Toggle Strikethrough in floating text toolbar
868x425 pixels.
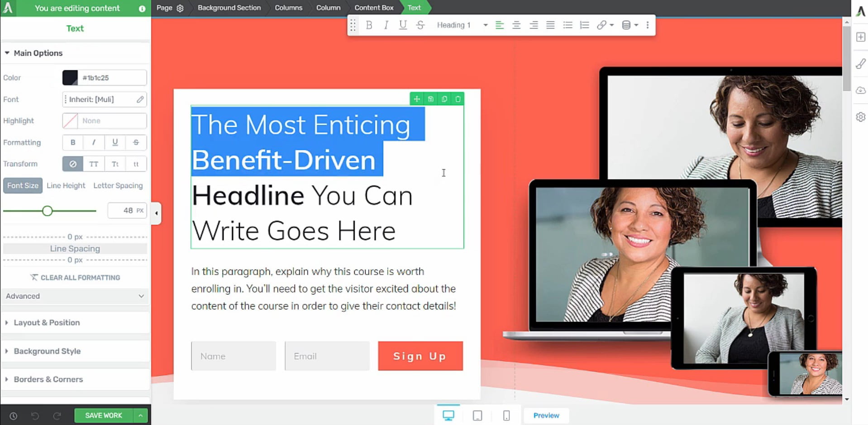420,25
